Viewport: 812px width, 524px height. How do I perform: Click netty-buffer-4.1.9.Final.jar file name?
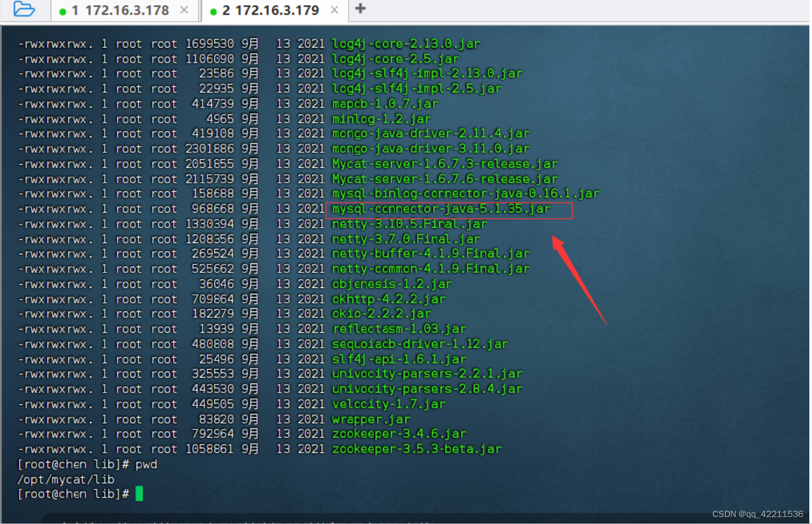tap(431, 254)
